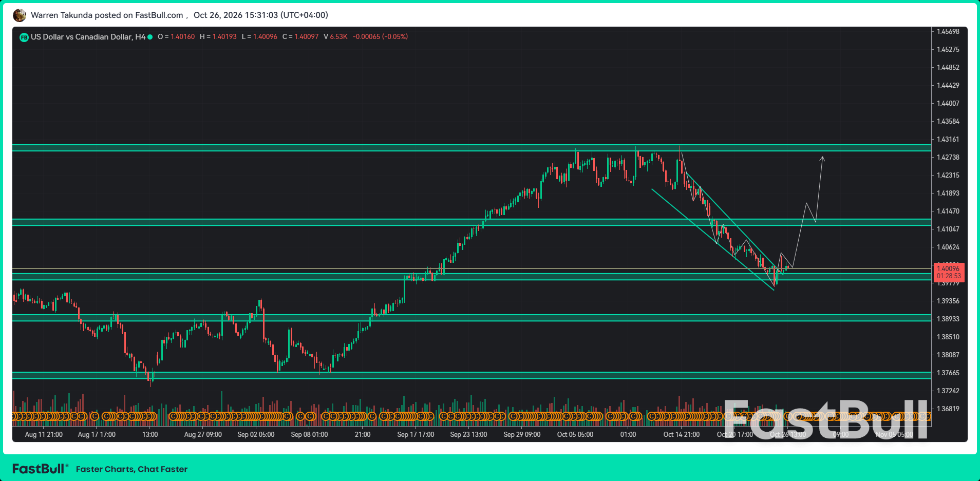
Task: Click the 1.43161 price axis label
Action: 948,140
